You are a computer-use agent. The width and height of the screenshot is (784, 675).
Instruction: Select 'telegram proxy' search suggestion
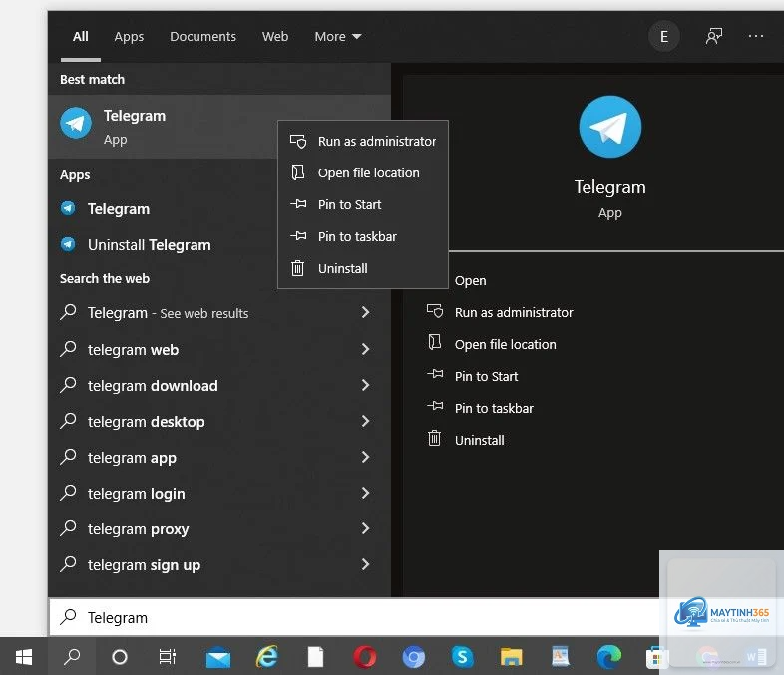tap(138, 529)
